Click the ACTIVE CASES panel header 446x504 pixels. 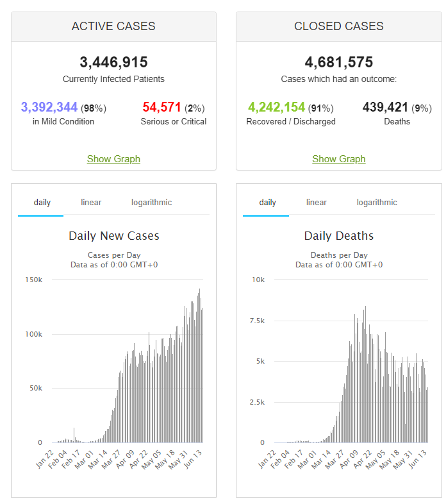(x=113, y=26)
